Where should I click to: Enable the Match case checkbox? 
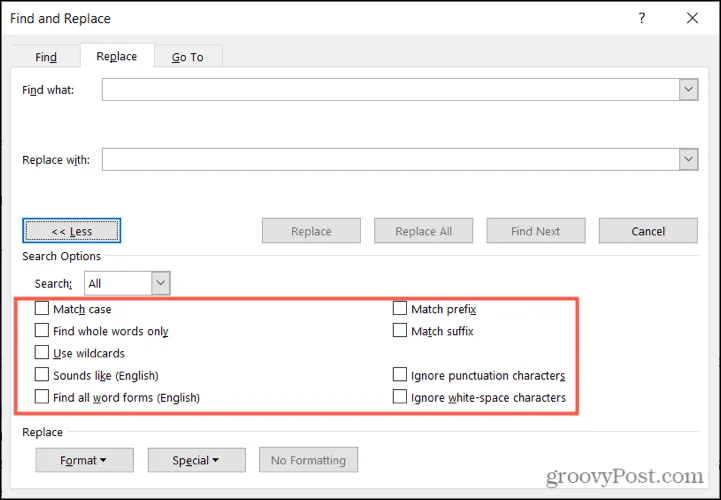pyautogui.click(x=42, y=308)
